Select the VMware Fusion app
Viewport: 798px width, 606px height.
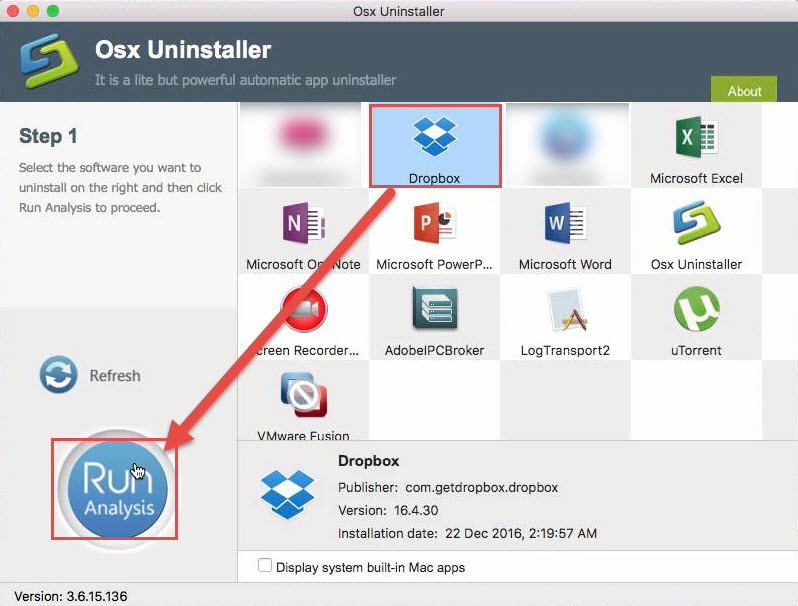pos(303,402)
